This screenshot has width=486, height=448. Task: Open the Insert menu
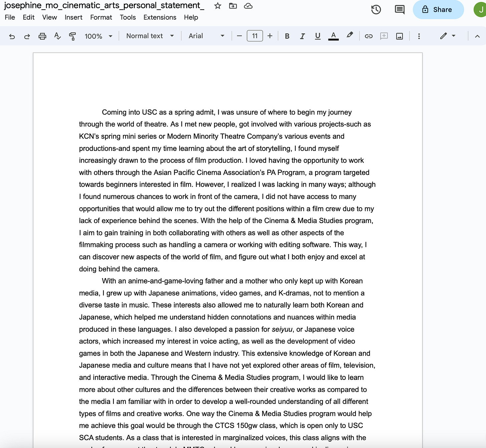[x=73, y=17]
